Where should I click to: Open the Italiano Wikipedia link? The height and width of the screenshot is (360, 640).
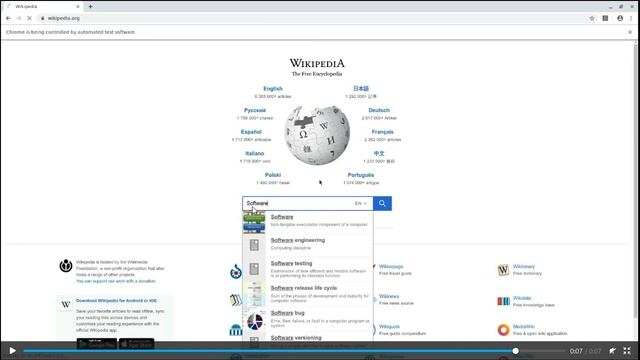255,153
